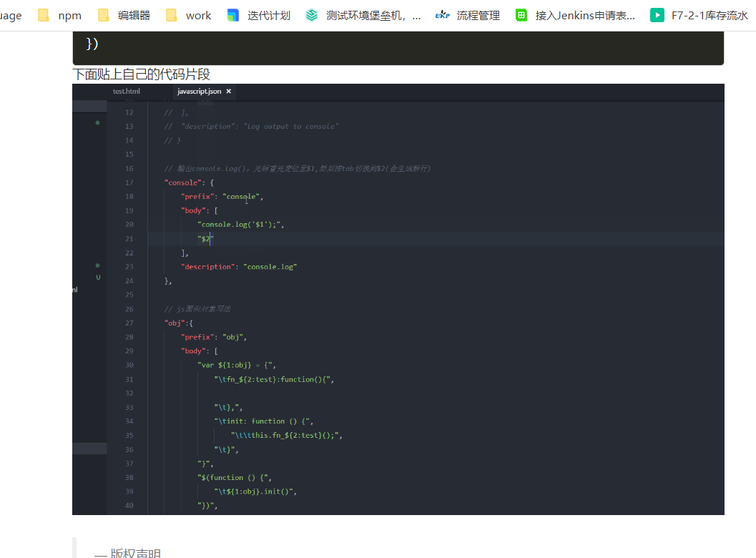Click the F7-2-1库存流水 play icon
Viewport: 756px width, 558px height.
(657, 15)
